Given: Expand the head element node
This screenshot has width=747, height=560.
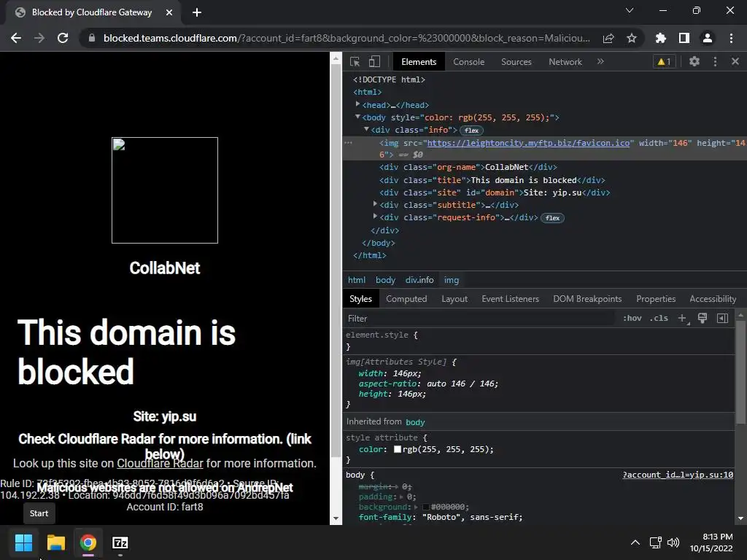Looking at the screenshot, I should pyautogui.click(x=357, y=104).
